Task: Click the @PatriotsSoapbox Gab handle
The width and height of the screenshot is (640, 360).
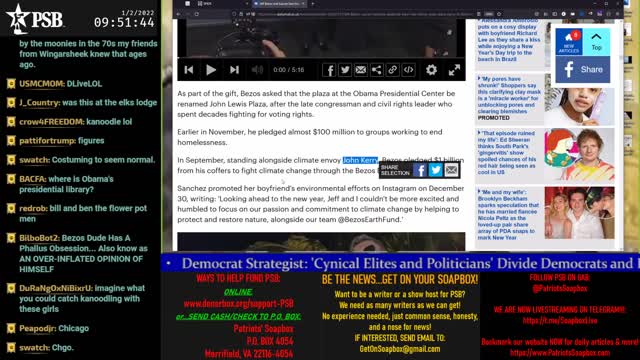Action: [560, 288]
